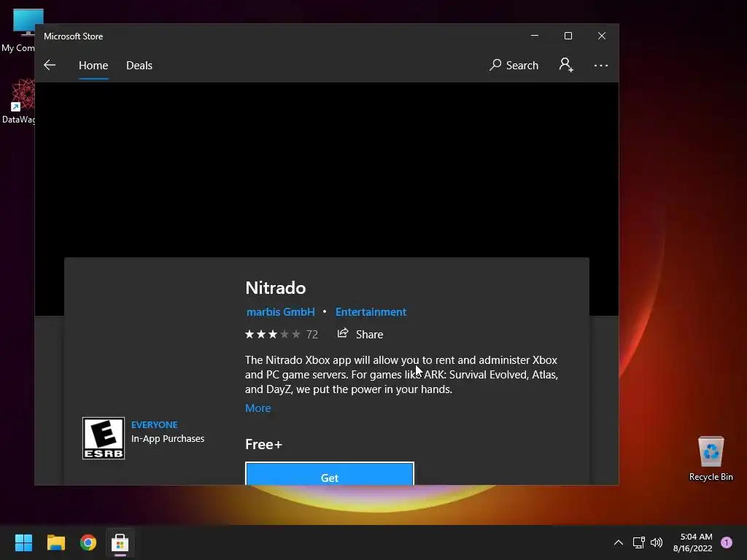Open the Windows Start menu
Image resolution: width=747 pixels, height=560 pixels.
pos(23,542)
